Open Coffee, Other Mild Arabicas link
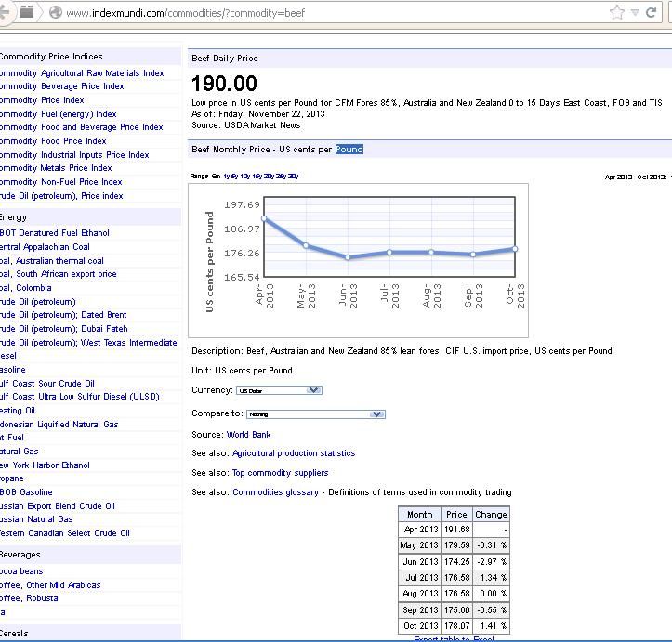The image size is (672, 642). click(50, 585)
